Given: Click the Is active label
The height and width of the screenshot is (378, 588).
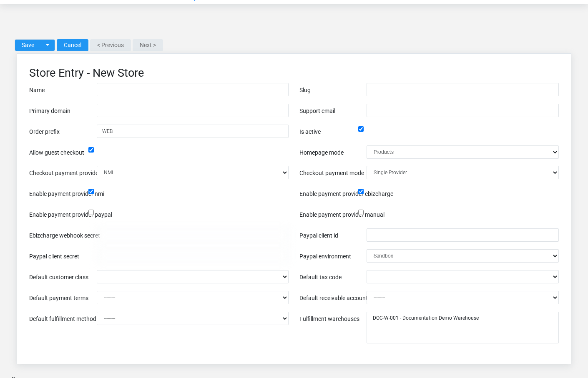Looking at the screenshot, I should point(310,132).
